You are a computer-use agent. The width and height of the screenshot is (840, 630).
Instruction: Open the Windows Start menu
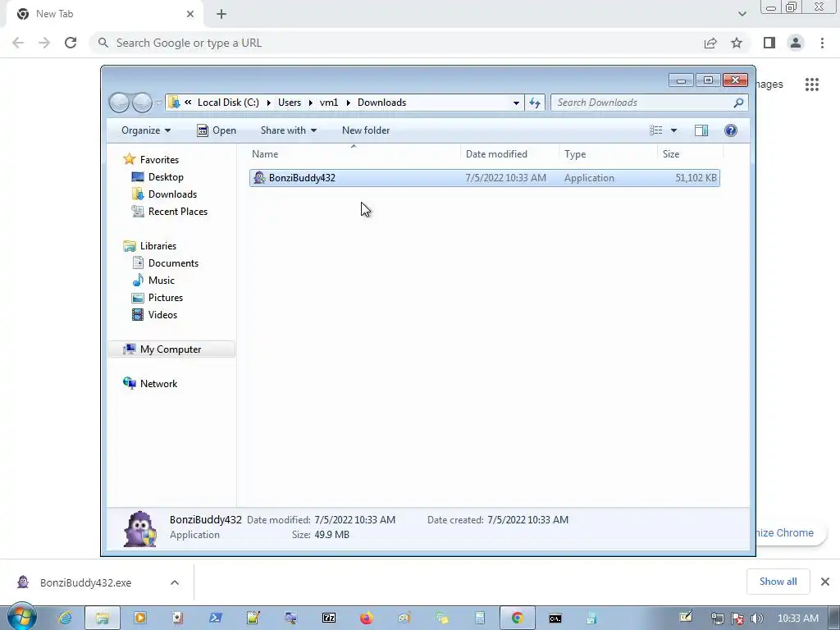point(21,618)
